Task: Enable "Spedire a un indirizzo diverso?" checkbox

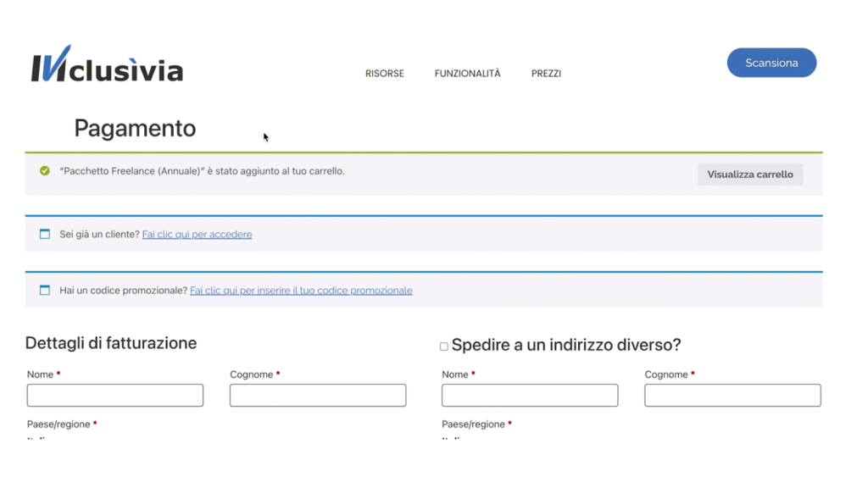Action: tap(443, 347)
